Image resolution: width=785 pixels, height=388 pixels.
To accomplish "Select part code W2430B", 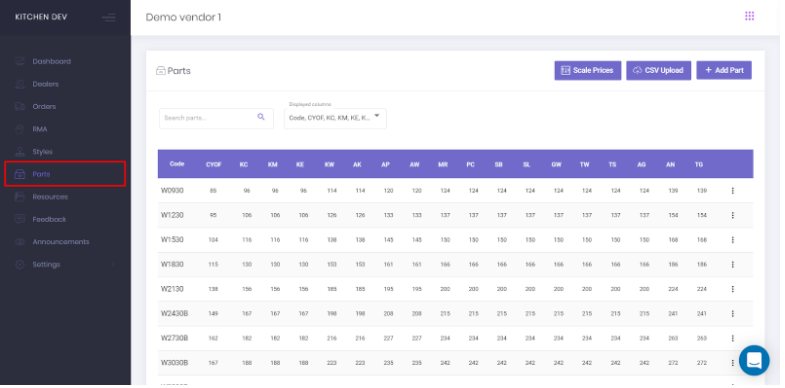I will [x=174, y=313].
